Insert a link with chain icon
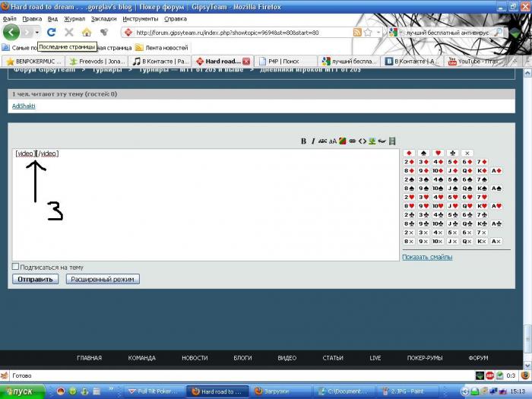 pyautogui.click(x=352, y=141)
